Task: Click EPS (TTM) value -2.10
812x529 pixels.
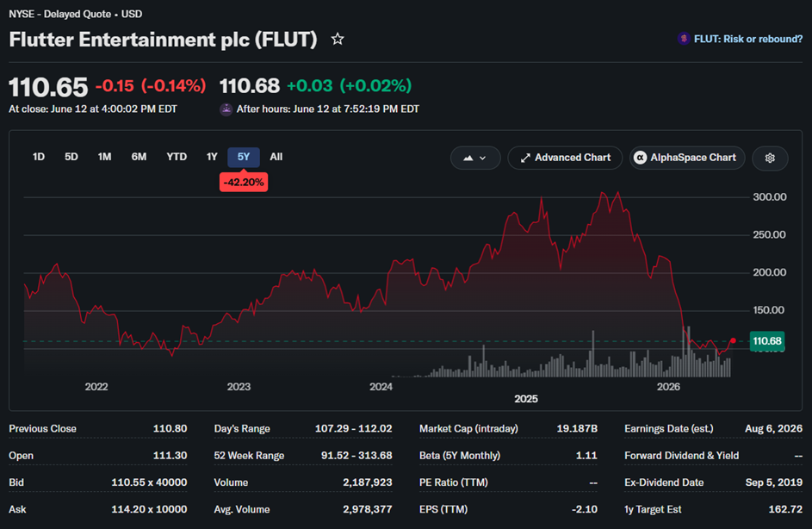Action: pyautogui.click(x=585, y=510)
